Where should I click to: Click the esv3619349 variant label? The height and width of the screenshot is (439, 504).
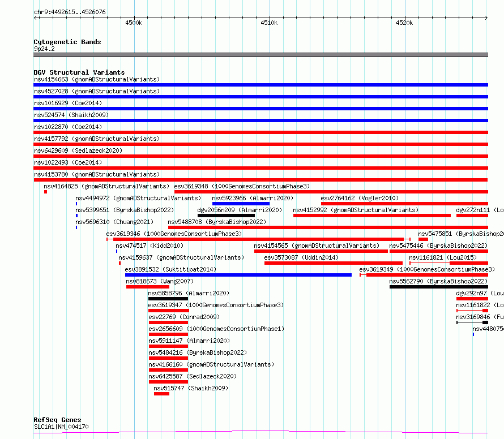pyautogui.click(x=427, y=269)
